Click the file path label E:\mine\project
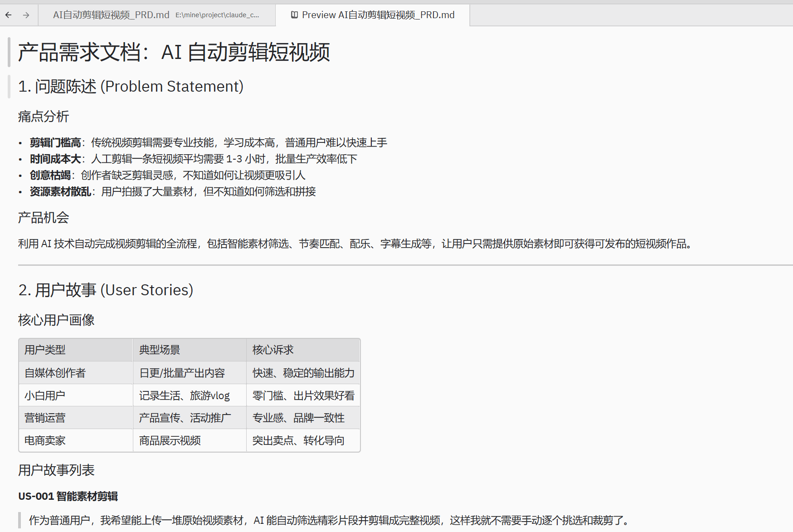 (x=217, y=15)
